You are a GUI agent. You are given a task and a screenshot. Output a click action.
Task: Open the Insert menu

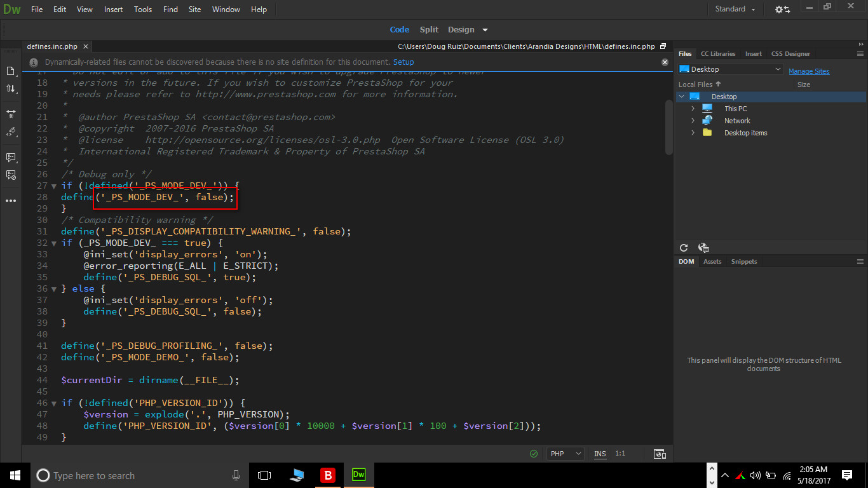tap(114, 10)
